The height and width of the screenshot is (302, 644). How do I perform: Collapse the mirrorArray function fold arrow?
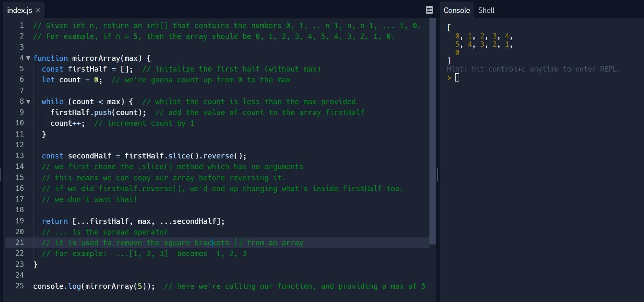tap(28, 58)
